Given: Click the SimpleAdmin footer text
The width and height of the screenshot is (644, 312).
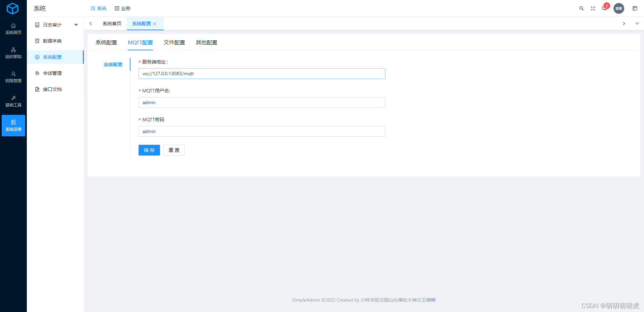Looking at the screenshot, I should click(x=364, y=300).
